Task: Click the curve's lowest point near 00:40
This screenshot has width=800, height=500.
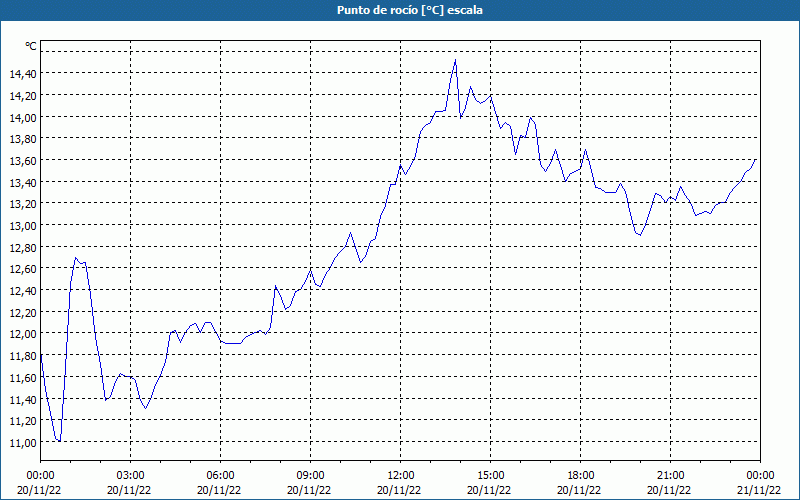Action: pyautogui.click(x=60, y=441)
